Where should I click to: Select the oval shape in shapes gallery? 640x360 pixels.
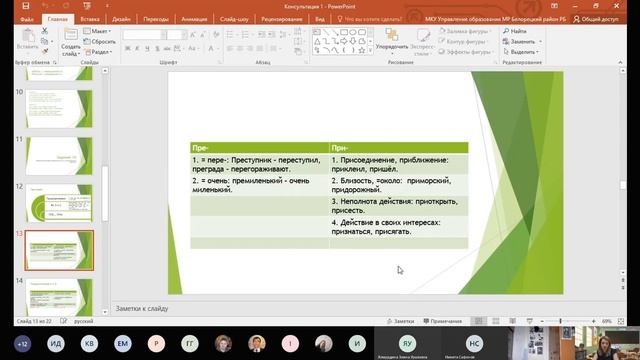(x=353, y=32)
